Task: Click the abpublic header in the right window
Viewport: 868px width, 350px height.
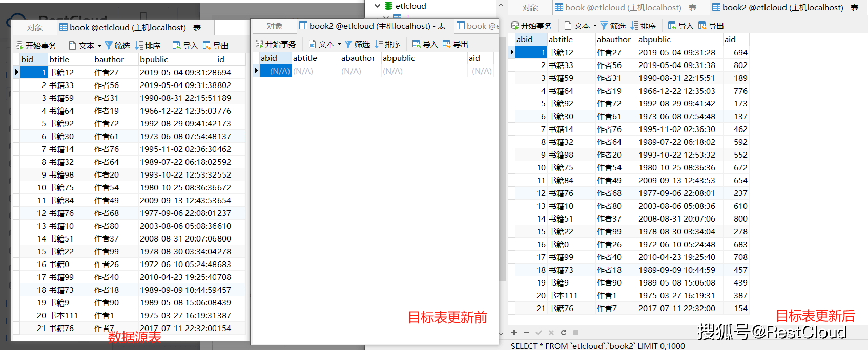Action: pos(679,39)
